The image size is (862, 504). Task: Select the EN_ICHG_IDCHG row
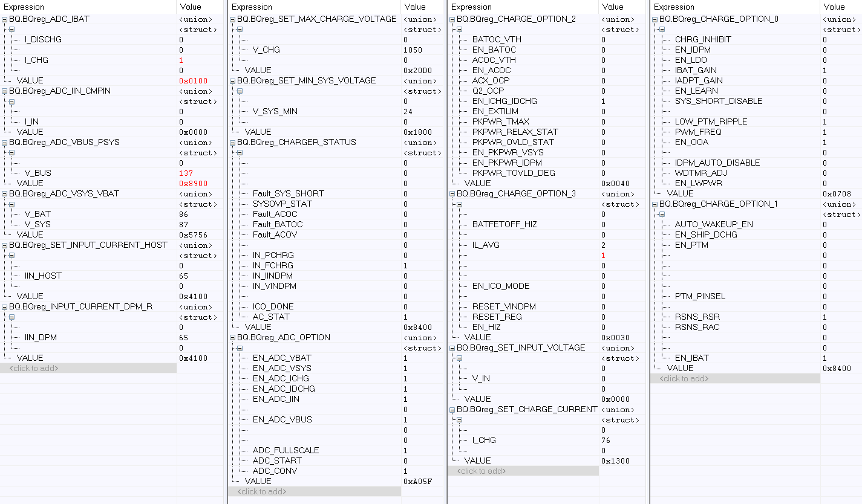coord(548,102)
